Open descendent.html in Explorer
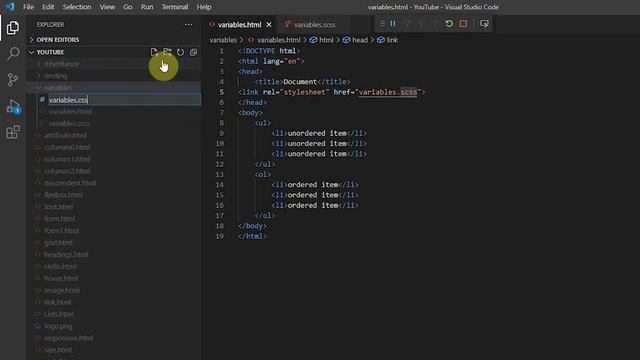 click(70, 183)
